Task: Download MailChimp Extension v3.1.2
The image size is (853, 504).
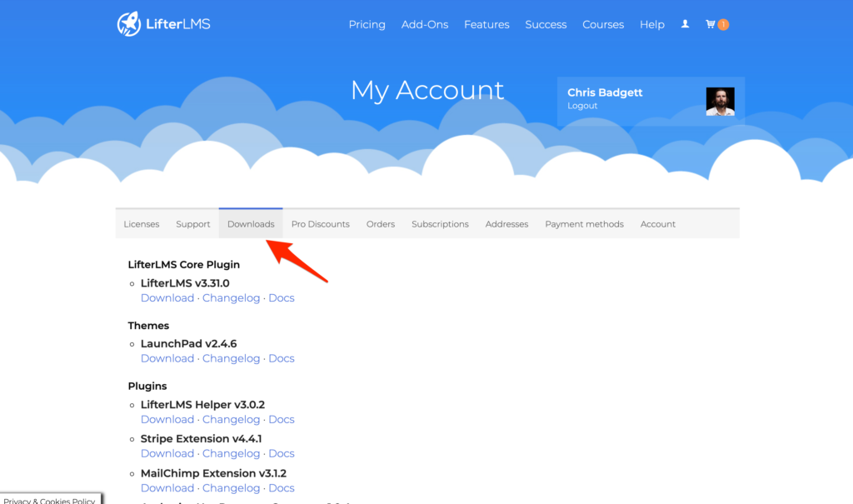Action: (x=167, y=488)
